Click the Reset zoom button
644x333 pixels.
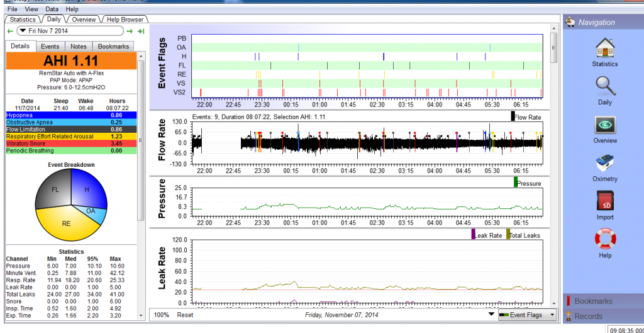[x=185, y=315]
